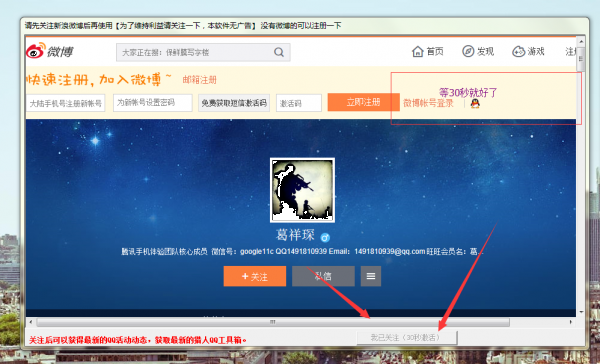Click the 首页 nav label

435,51
